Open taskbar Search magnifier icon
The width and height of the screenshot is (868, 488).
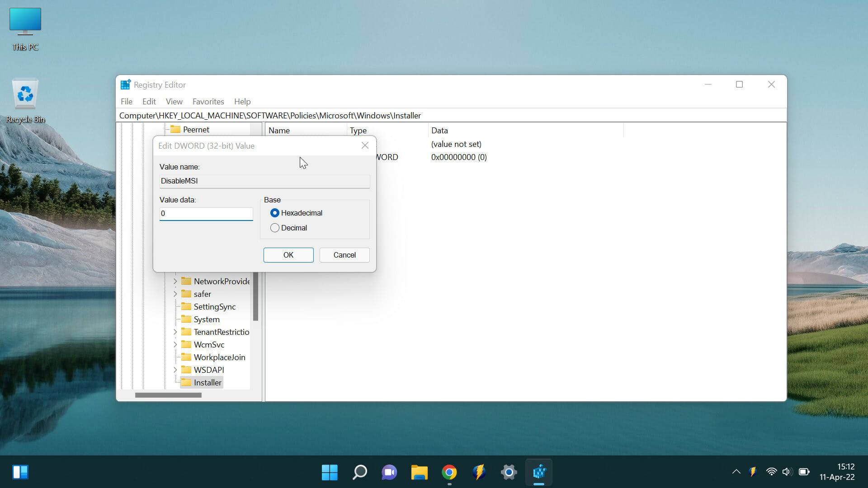click(359, 472)
